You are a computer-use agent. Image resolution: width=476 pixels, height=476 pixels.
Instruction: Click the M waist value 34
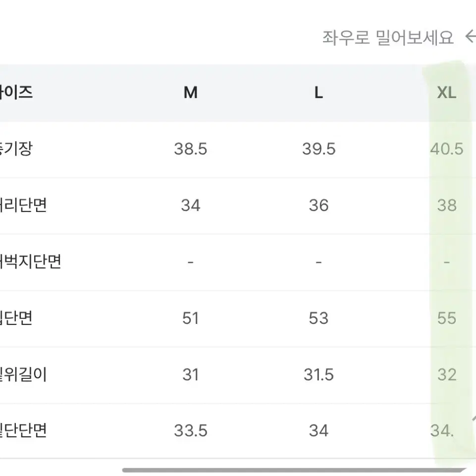click(191, 205)
